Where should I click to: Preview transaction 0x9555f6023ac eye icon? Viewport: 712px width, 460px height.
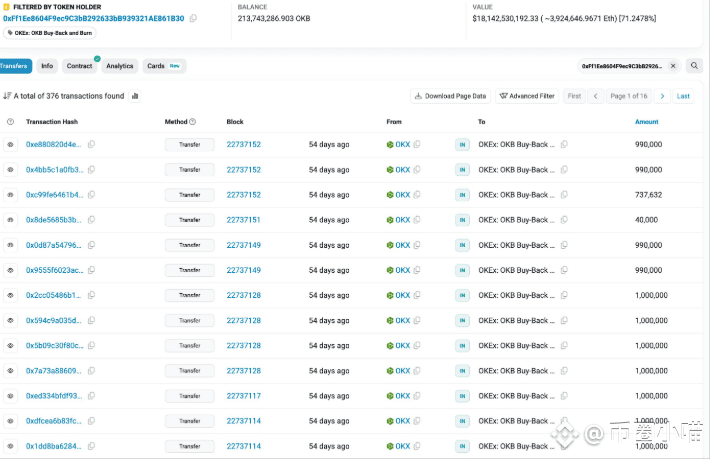(x=10, y=270)
